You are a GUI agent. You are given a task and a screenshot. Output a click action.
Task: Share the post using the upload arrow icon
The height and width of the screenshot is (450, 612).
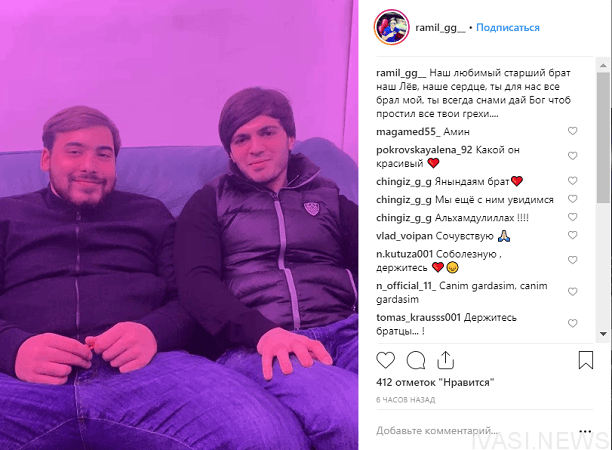(x=445, y=360)
